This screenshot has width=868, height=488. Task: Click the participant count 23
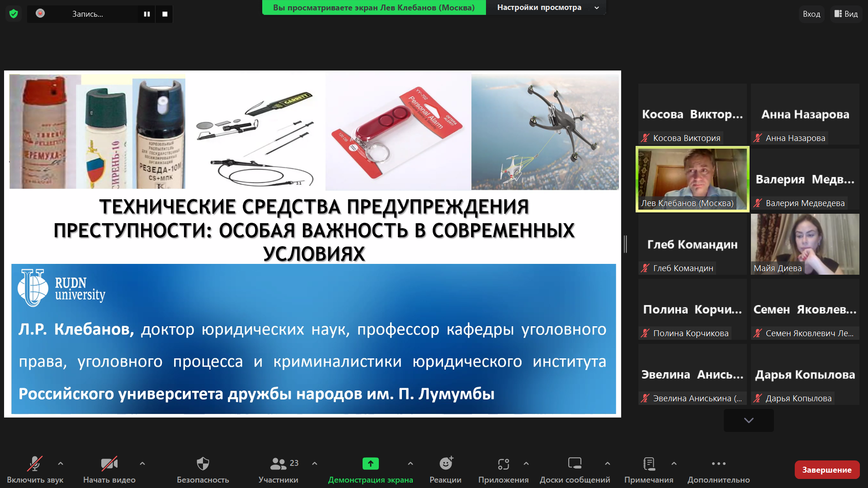coord(294,463)
